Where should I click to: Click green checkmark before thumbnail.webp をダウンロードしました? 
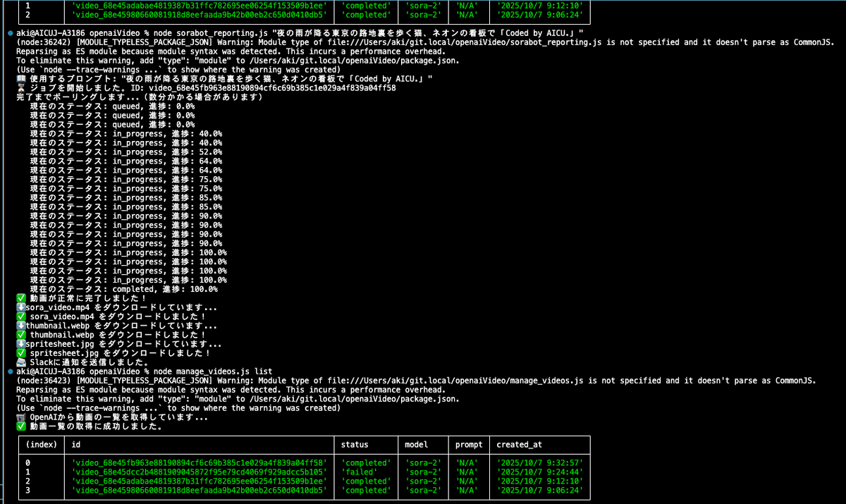pos(20,335)
